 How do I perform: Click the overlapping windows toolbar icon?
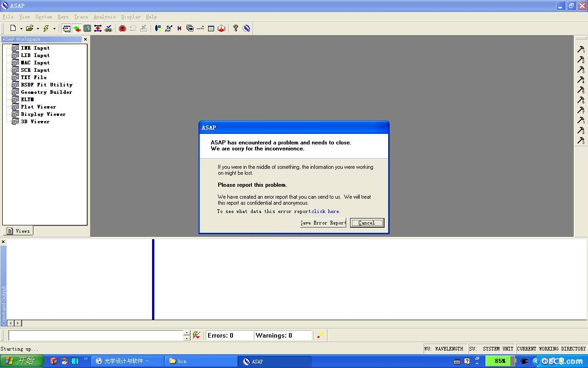pos(190,29)
